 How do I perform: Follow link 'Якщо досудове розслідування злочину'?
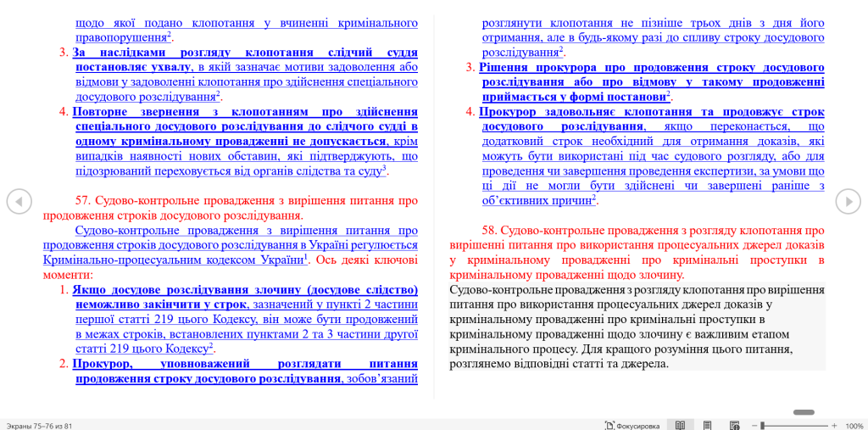(245, 290)
